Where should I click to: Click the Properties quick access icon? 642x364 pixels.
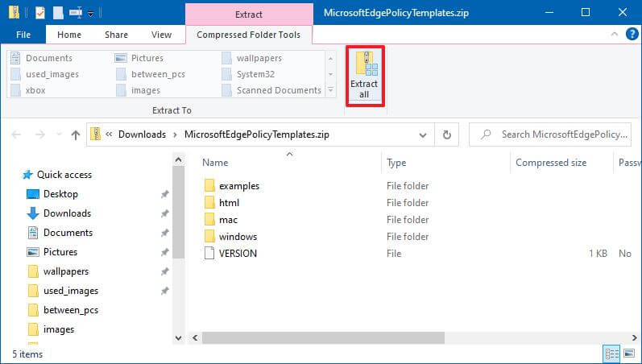pyautogui.click(x=40, y=13)
